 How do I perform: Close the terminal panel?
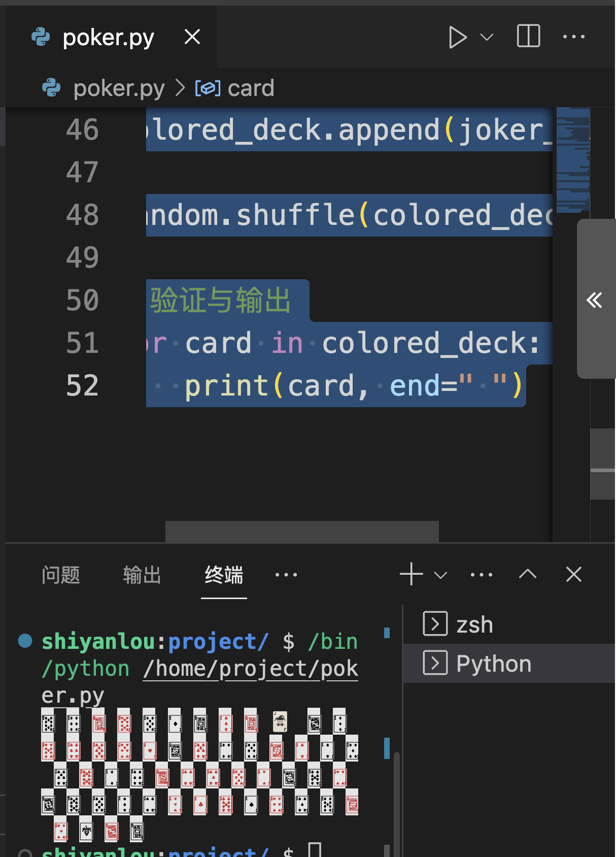click(574, 574)
